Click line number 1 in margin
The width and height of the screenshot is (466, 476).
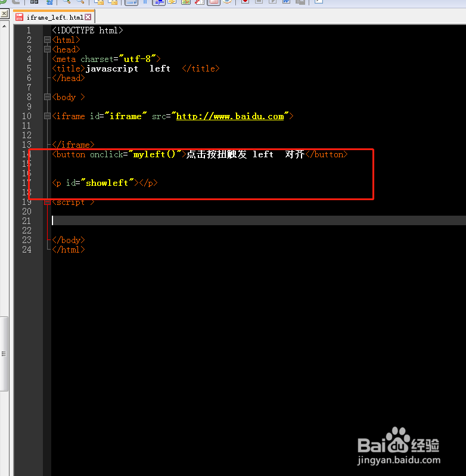click(x=29, y=30)
